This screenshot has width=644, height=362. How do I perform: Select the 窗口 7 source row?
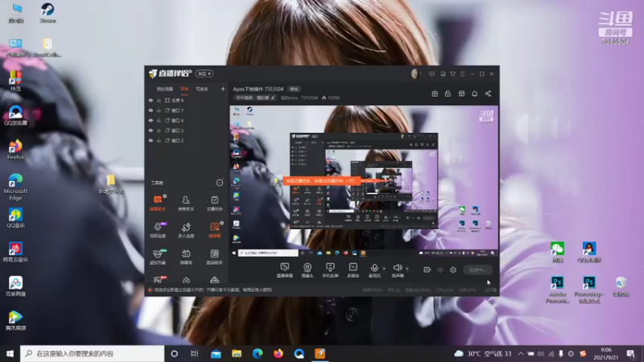click(x=187, y=110)
